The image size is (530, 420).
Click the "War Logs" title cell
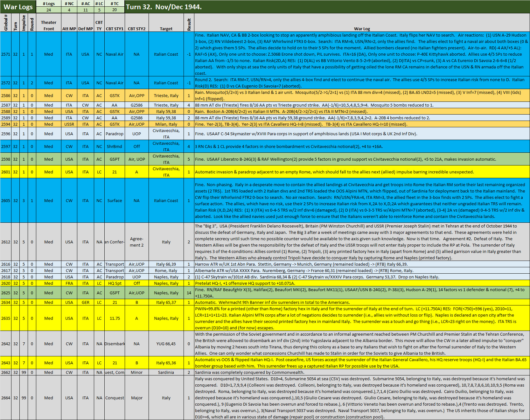18,7
